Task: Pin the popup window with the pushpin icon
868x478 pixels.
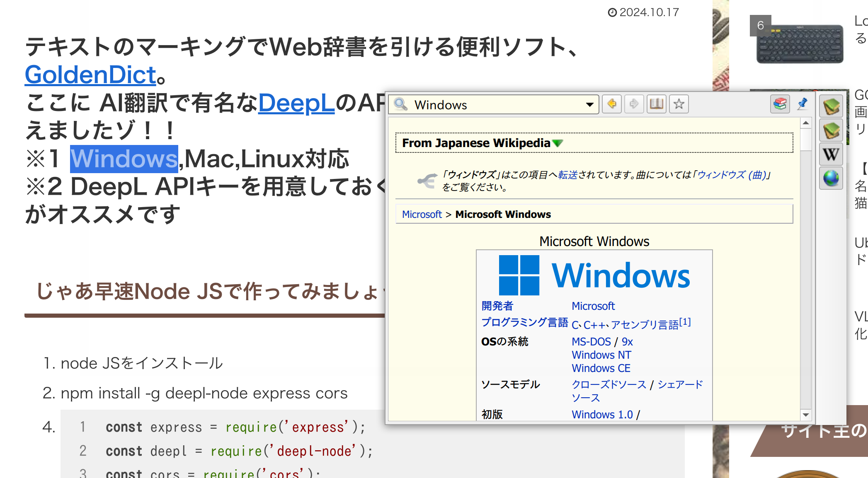Action: pos(802,104)
